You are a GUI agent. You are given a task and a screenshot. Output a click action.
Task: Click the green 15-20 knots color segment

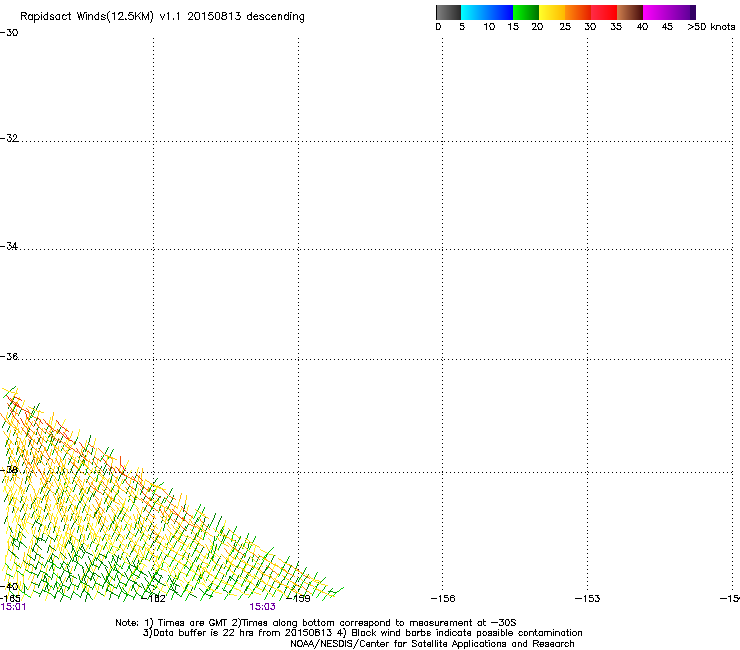point(526,12)
